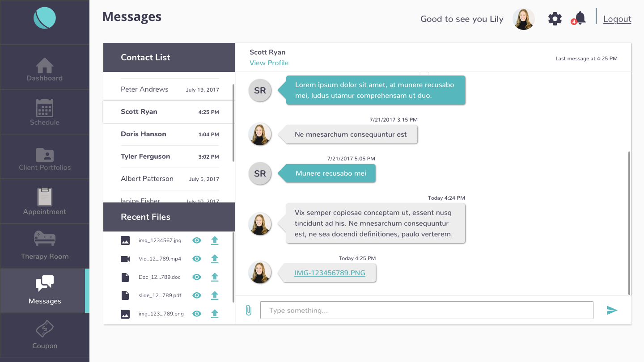Preview Doc_12...789.doc with the eye icon
The height and width of the screenshot is (362, 644).
pos(197,277)
